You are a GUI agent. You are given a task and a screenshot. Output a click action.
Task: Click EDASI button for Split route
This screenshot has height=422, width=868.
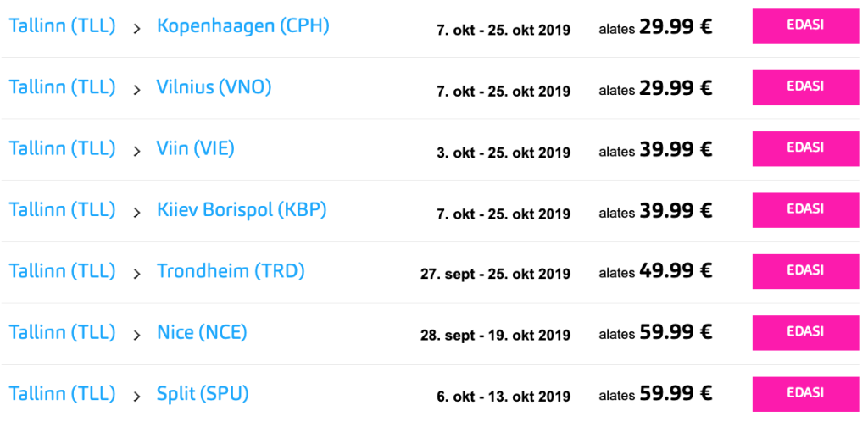point(804,393)
